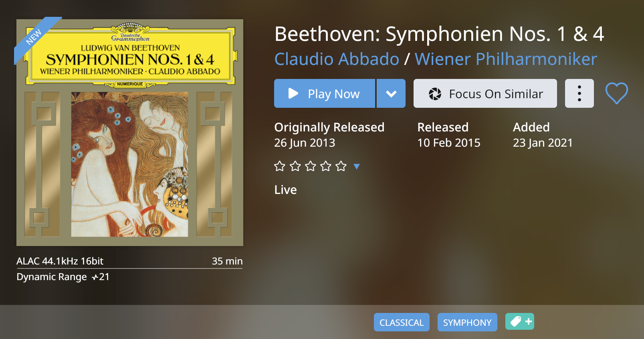Screen dimensions: 644x339
Task: Rate the album one star
Action: click(280, 166)
